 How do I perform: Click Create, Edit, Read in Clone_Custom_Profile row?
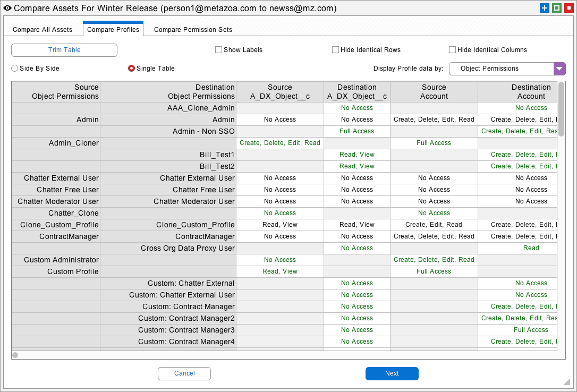(434, 225)
